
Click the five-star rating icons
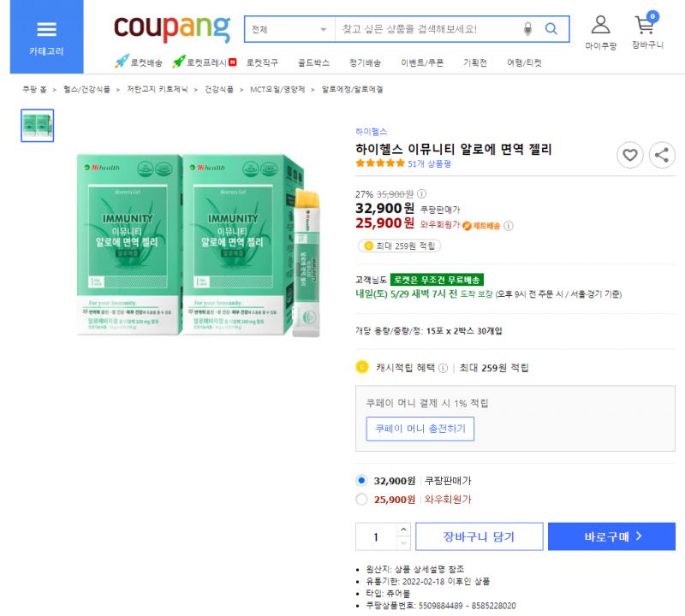coord(380,163)
